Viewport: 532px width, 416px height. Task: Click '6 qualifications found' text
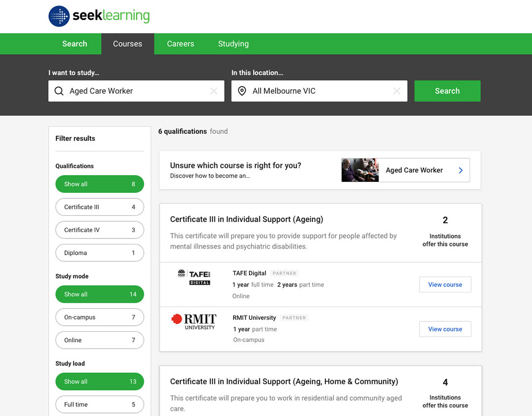(193, 131)
